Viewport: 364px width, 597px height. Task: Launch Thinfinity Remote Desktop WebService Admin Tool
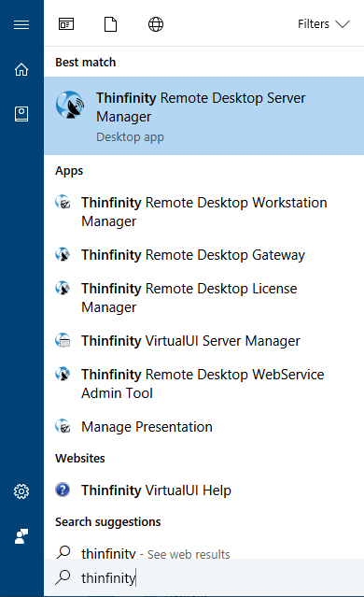203,384
